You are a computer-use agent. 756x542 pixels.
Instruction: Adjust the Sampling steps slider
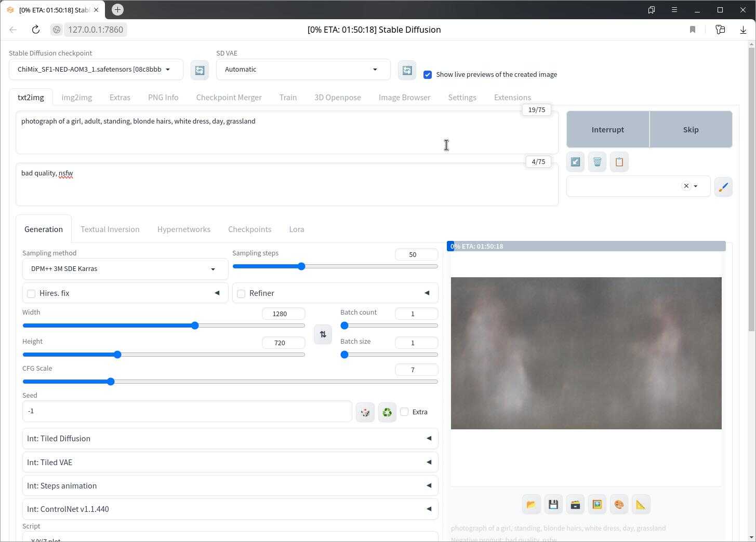[x=335, y=266]
